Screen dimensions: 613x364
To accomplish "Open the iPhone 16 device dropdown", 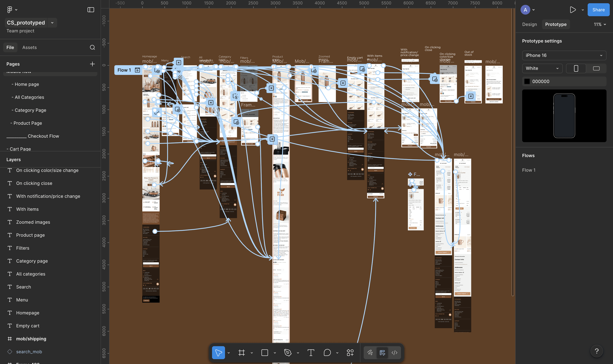I will (564, 55).
